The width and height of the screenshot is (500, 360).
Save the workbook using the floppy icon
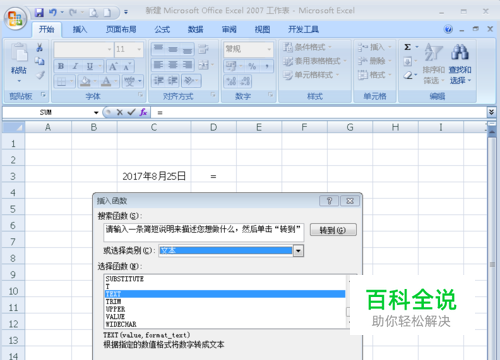(39, 13)
